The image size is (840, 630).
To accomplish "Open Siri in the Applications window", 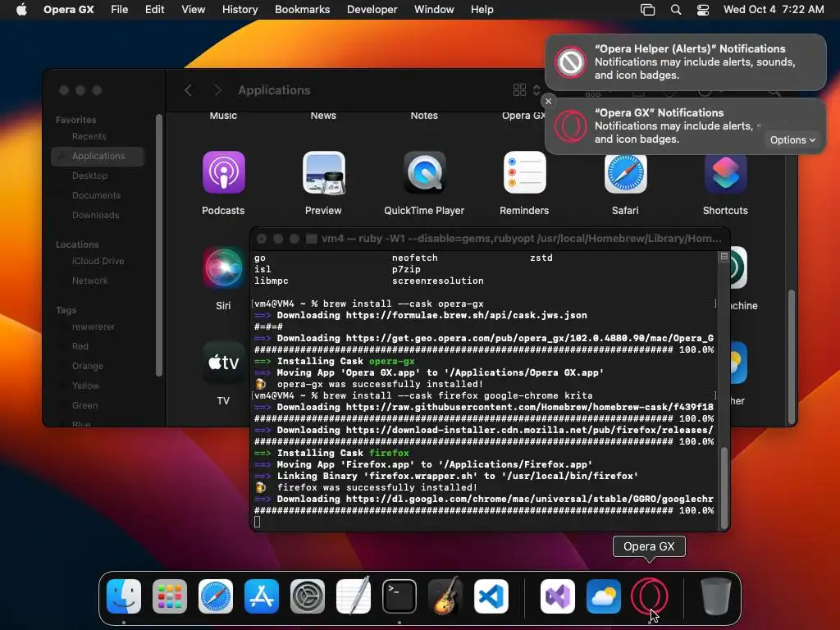I will coord(223,267).
